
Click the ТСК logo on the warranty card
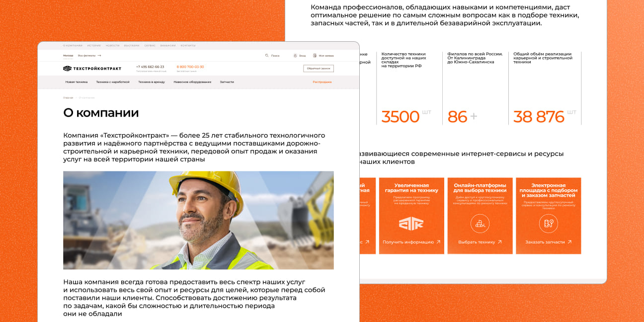click(x=411, y=224)
